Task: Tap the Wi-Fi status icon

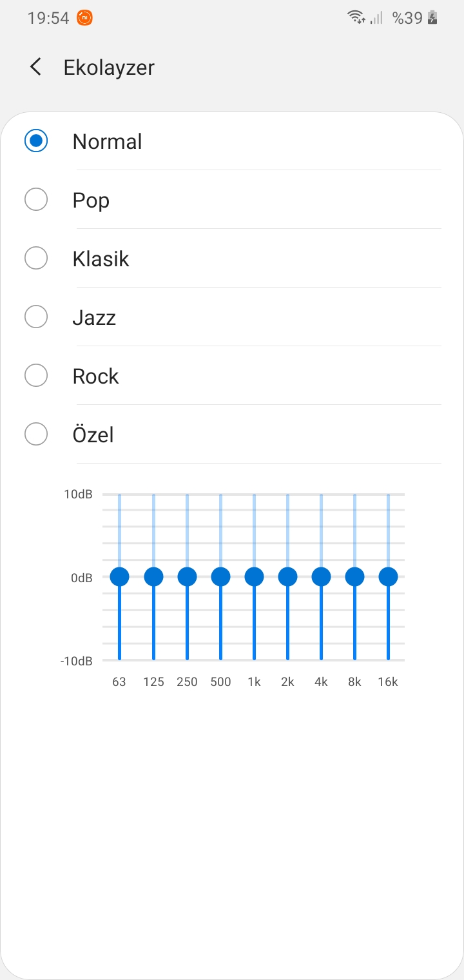Action: (355, 17)
